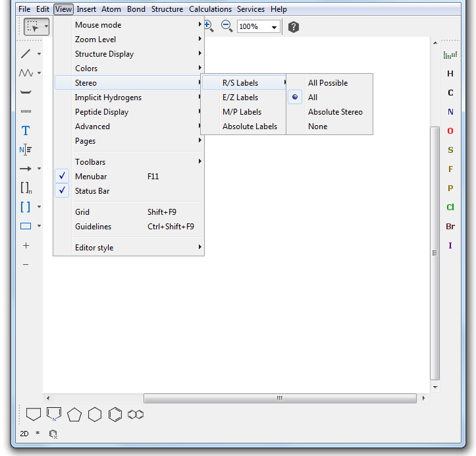The width and height of the screenshot is (476, 456).
Task: Pick the single bond drawing tool
Action: click(26, 53)
